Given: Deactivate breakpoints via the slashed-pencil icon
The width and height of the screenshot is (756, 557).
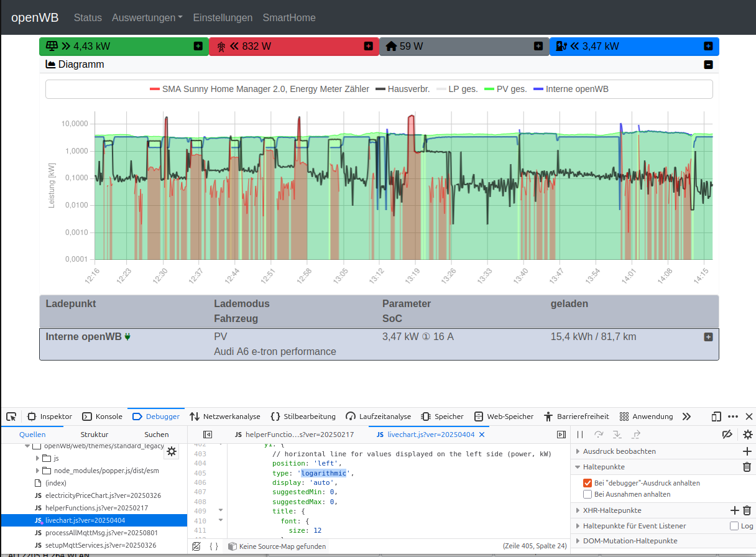Looking at the screenshot, I should (x=729, y=435).
